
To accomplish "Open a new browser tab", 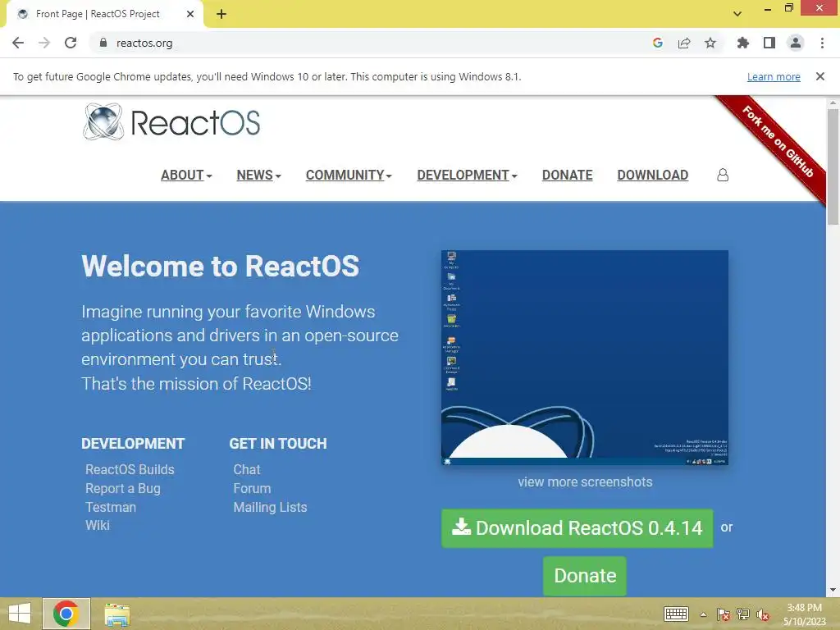I will (x=221, y=14).
